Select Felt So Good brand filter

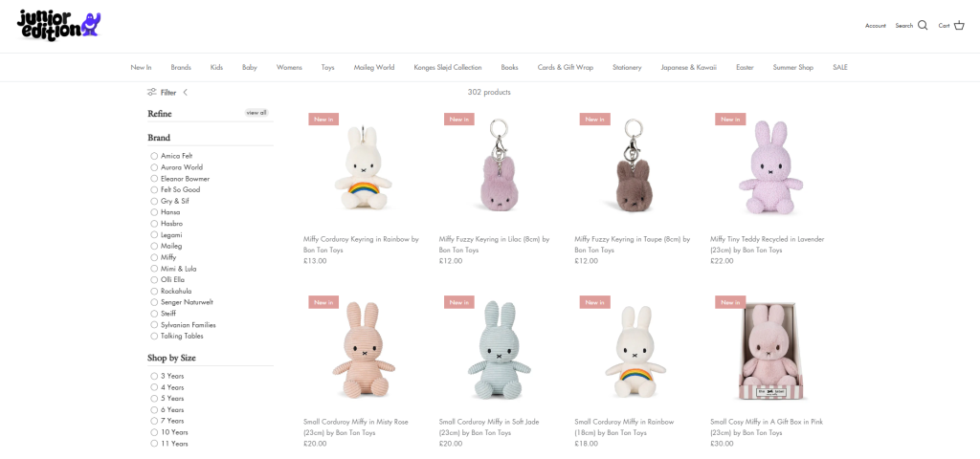[x=176, y=190]
